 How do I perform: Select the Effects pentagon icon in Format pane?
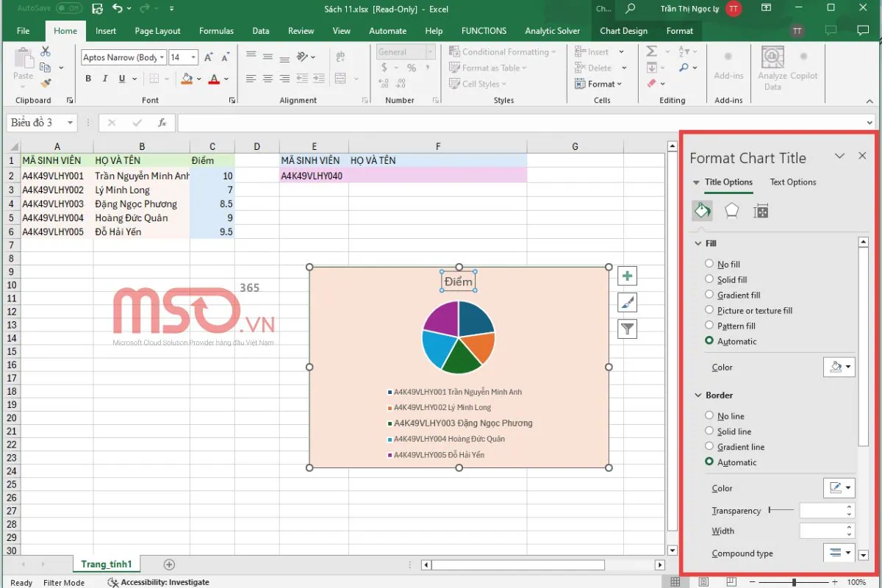(x=731, y=211)
